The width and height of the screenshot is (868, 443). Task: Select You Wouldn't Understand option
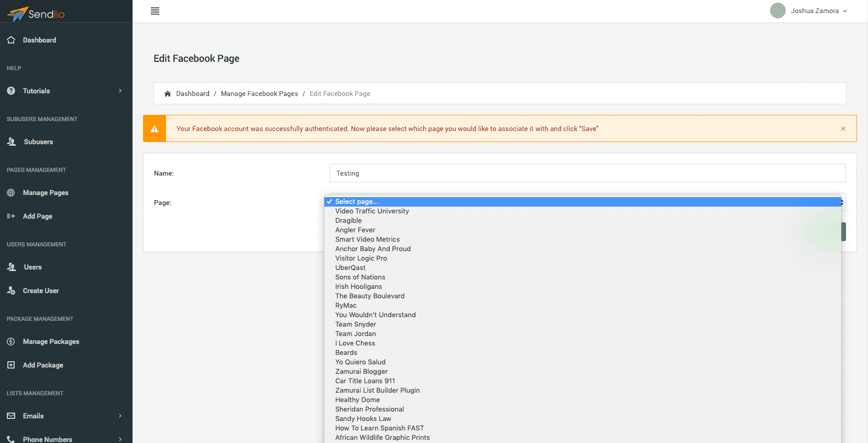coord(583,315)
